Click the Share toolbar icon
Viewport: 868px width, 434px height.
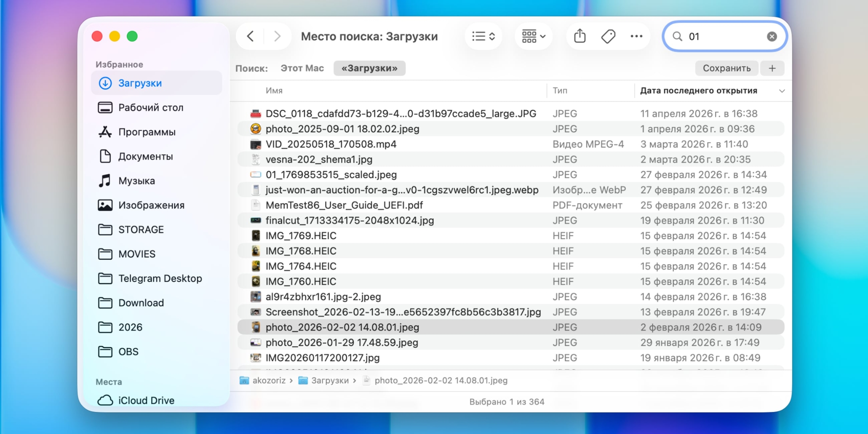(580, 36)
